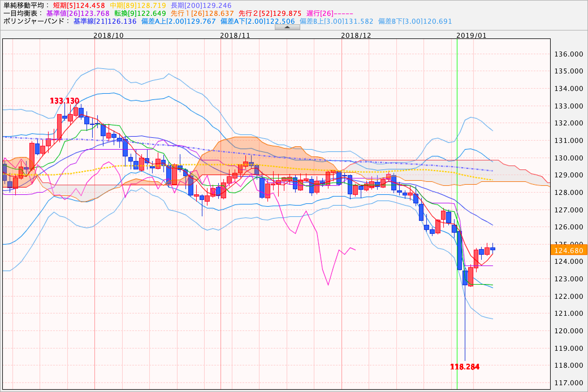Screen dimensions: 588x392
Task: Click deviation B lower [3.00] 120.691 label
Action: pos(415,21)
